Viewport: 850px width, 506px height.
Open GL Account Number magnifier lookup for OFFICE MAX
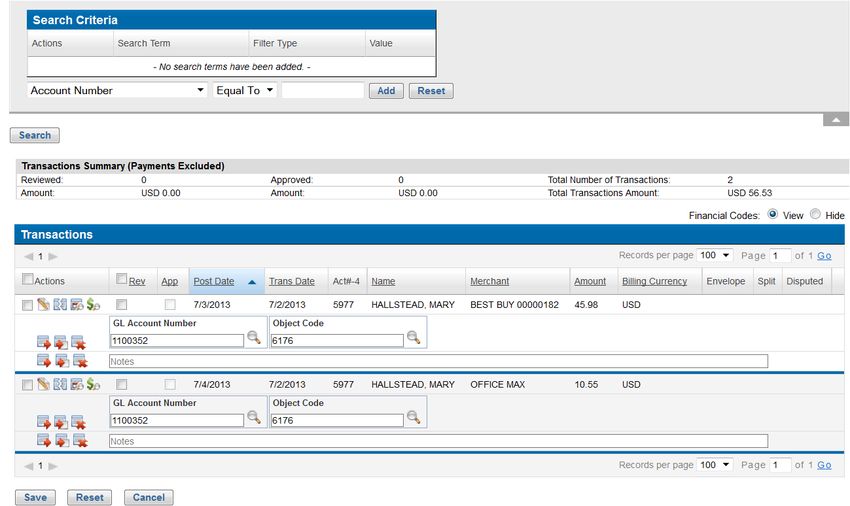click(254, 417)
